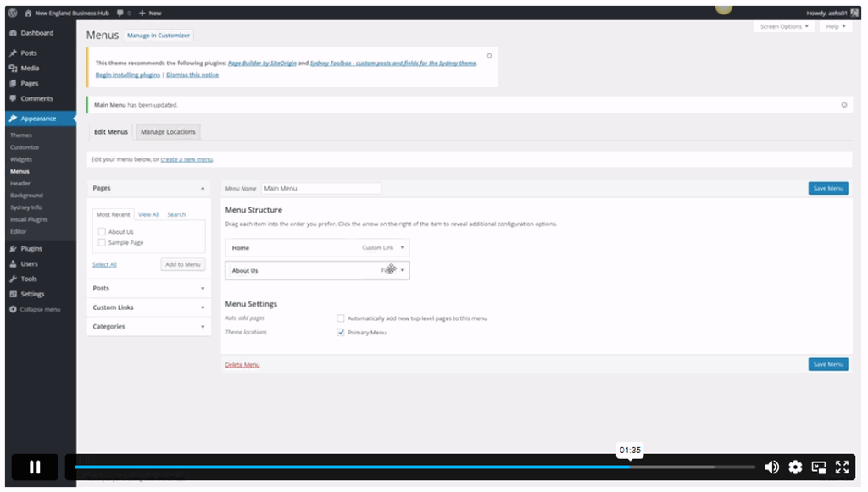Open Editor in Appearance submenu
The height and width of the screenshot is (492, 868).
click(19, 232)
